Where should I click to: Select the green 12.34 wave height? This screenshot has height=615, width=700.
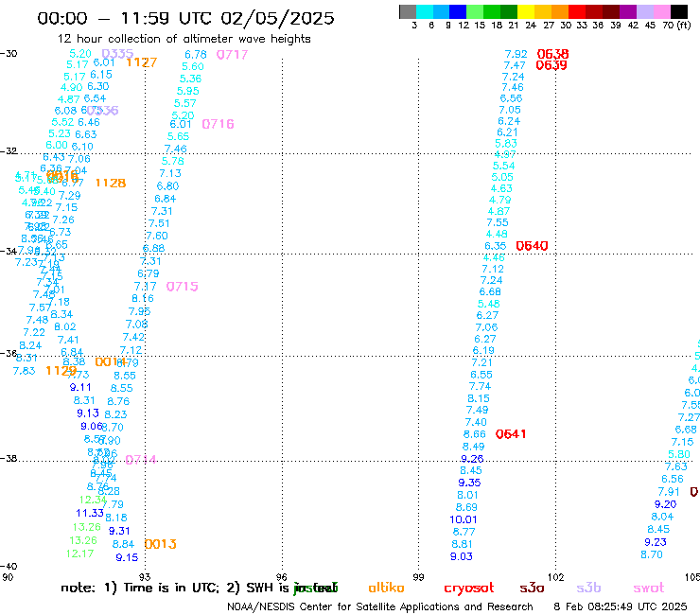(x=93, y=500)
